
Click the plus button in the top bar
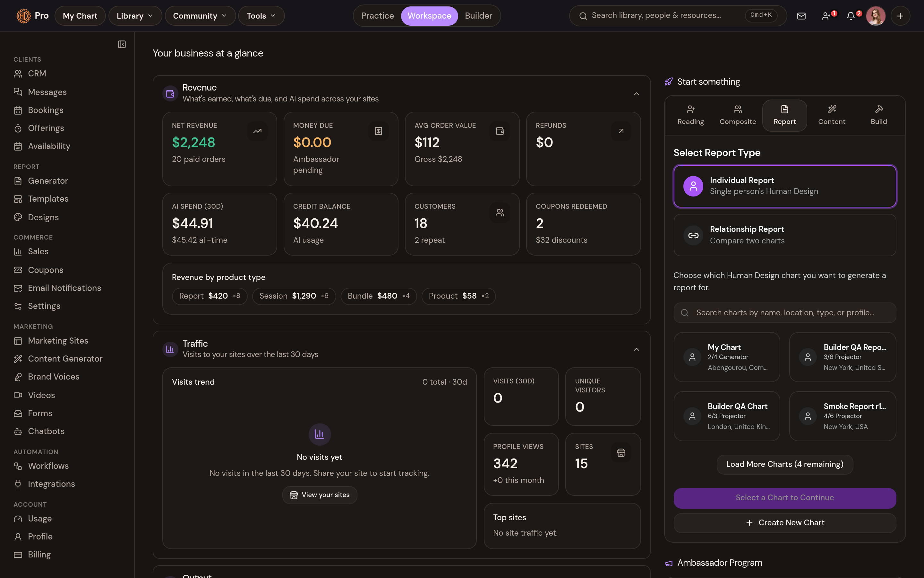[x=900, y=16]
